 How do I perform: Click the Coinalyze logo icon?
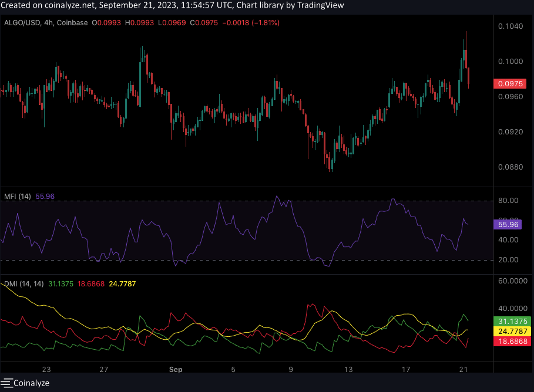7,383
